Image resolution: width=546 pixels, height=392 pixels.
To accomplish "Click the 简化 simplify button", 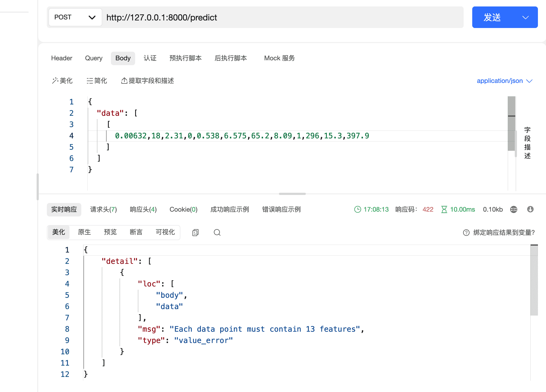I will [97, 81].
